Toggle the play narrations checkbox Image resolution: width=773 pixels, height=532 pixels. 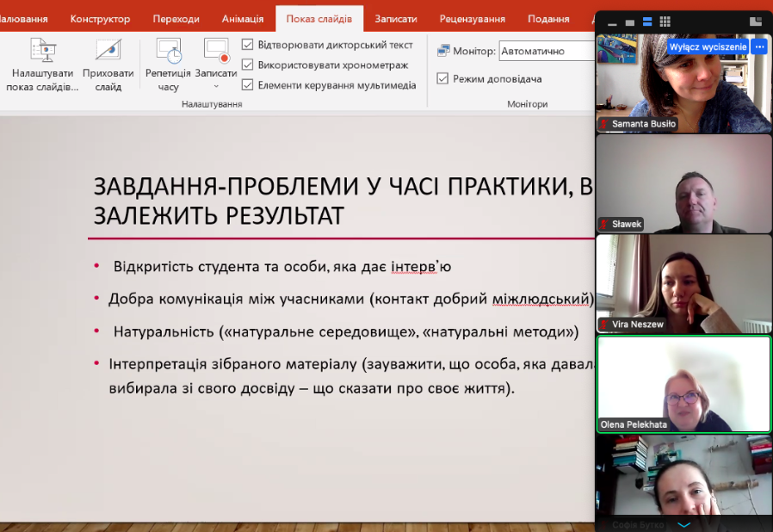pos(247,45)
